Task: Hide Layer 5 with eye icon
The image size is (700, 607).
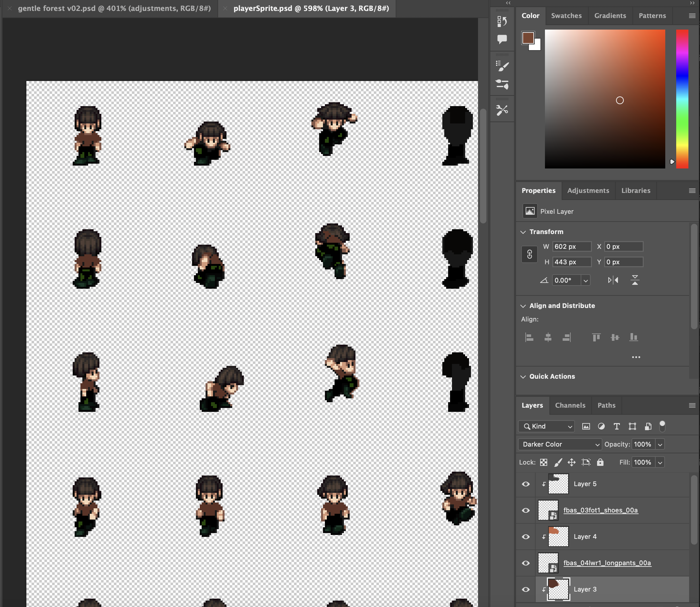Action: [526, 484]
